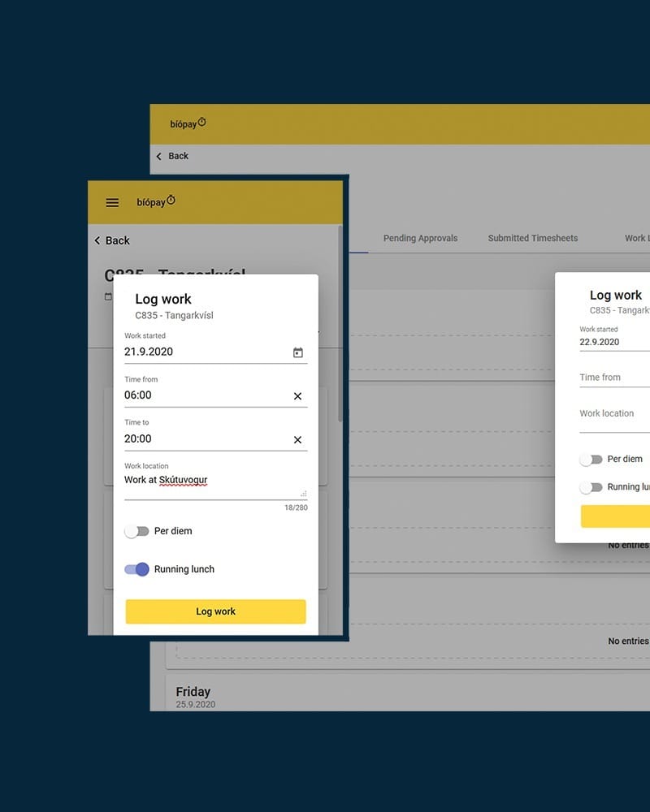
Task: Clear the Time from value 06:00
Action: pos(297,396)
